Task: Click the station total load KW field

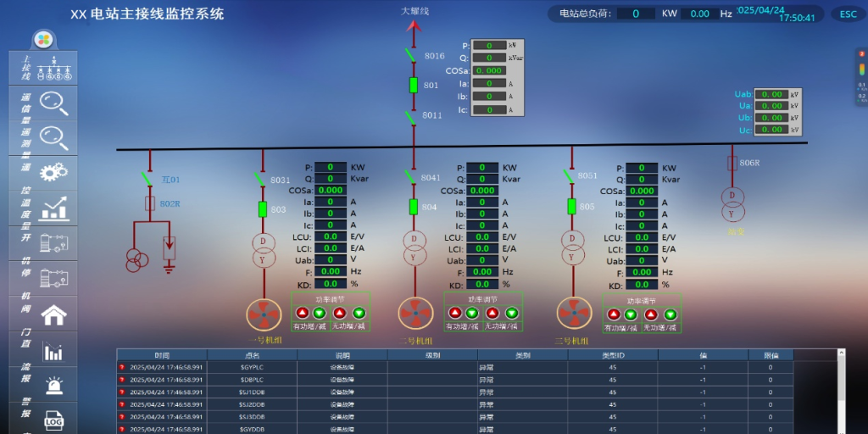Action: tap(635, 14)
